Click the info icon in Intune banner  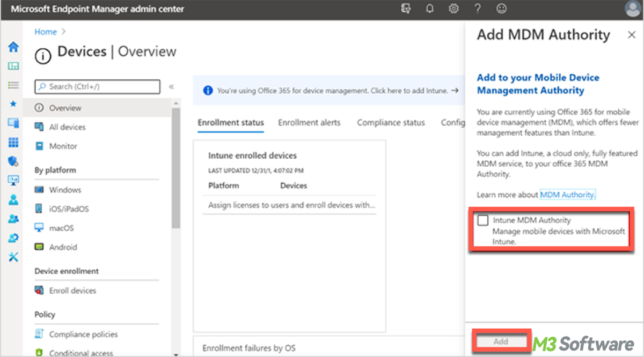pyautogui.click(x=208, y=91)
